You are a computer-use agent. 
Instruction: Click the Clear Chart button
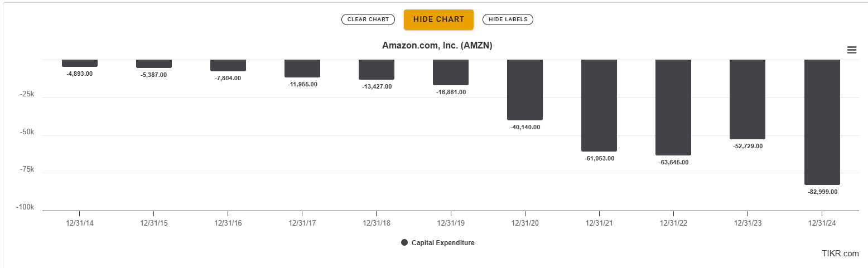tap(368, 20)
